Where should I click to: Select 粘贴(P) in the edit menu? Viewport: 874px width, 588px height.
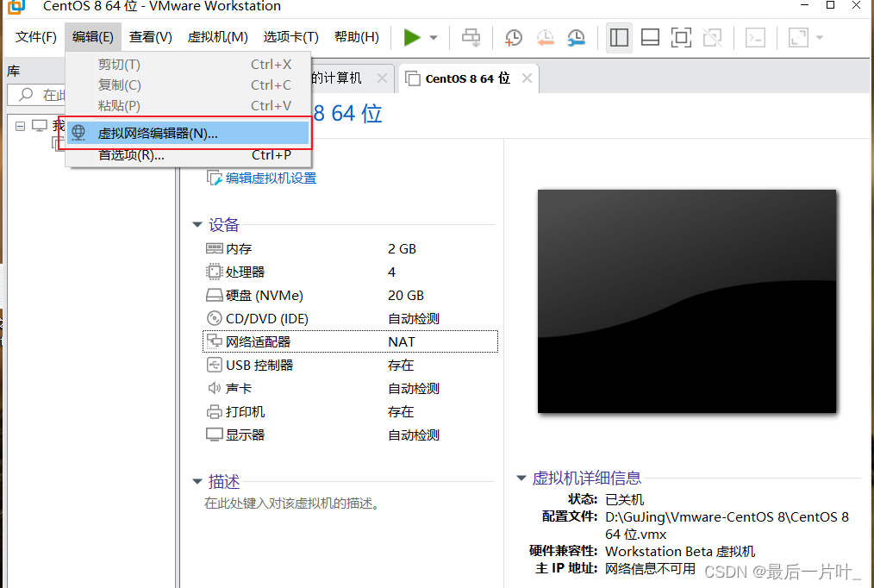pyautogui.click(x=188, y=105)
